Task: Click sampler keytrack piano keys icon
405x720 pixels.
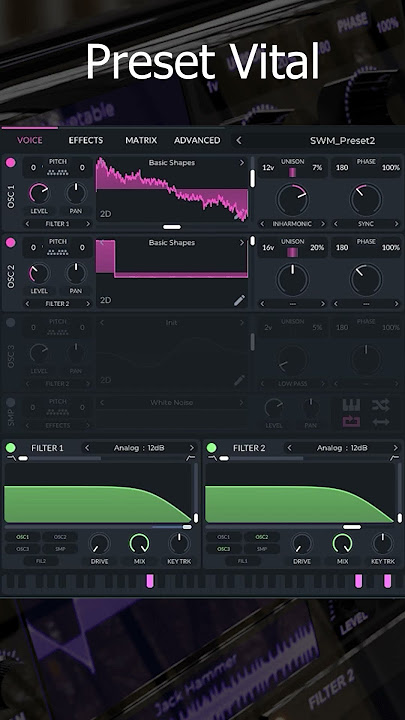Action: coord(351,405)
